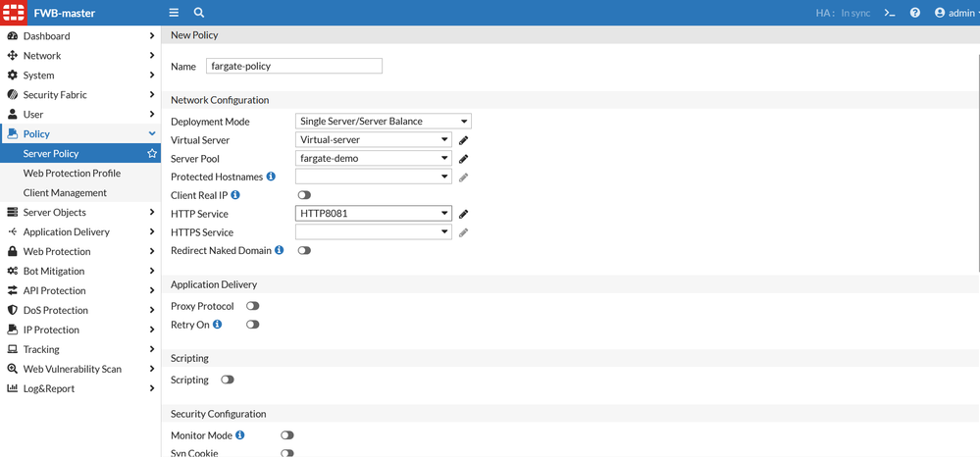The image size is (980, 457).
Task: Turn on Monitor Mode toggle
Action: click(287, 435)
